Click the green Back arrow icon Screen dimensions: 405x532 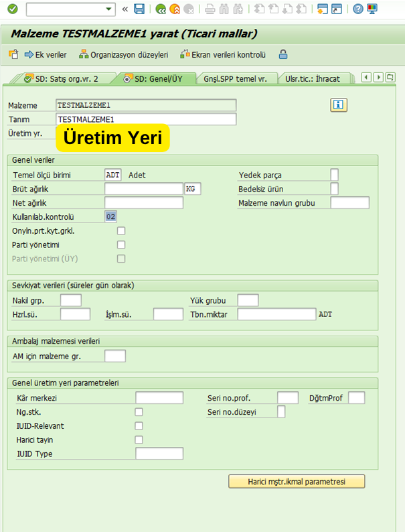point(161,9)
